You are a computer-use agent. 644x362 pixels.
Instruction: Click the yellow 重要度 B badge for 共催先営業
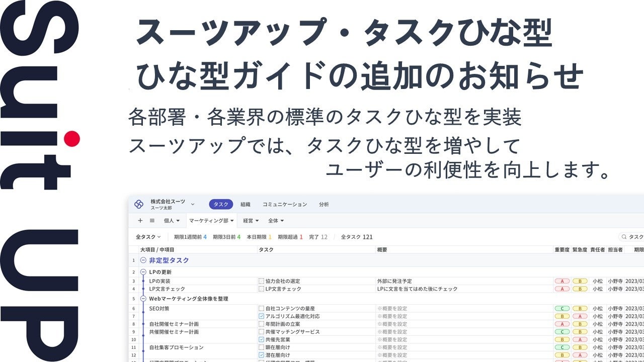562,340
